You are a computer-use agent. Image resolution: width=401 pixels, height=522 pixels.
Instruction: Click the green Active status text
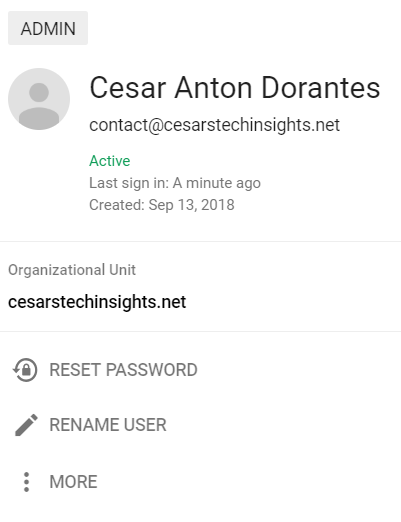click(110, 161)
